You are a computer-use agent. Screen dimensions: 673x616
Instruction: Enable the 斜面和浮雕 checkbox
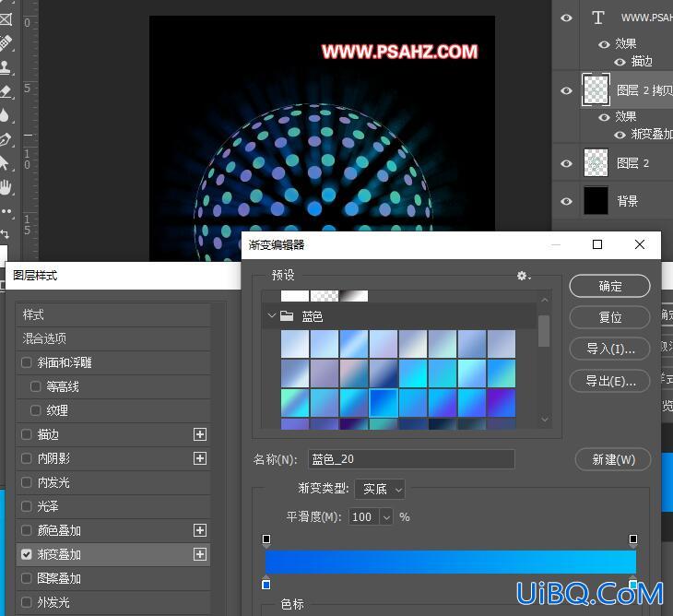[26, 362]
